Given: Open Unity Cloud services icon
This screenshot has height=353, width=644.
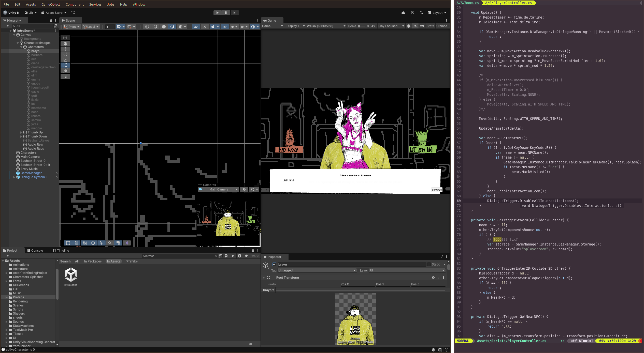Looking at the screenshot, I should click(403, 13).
